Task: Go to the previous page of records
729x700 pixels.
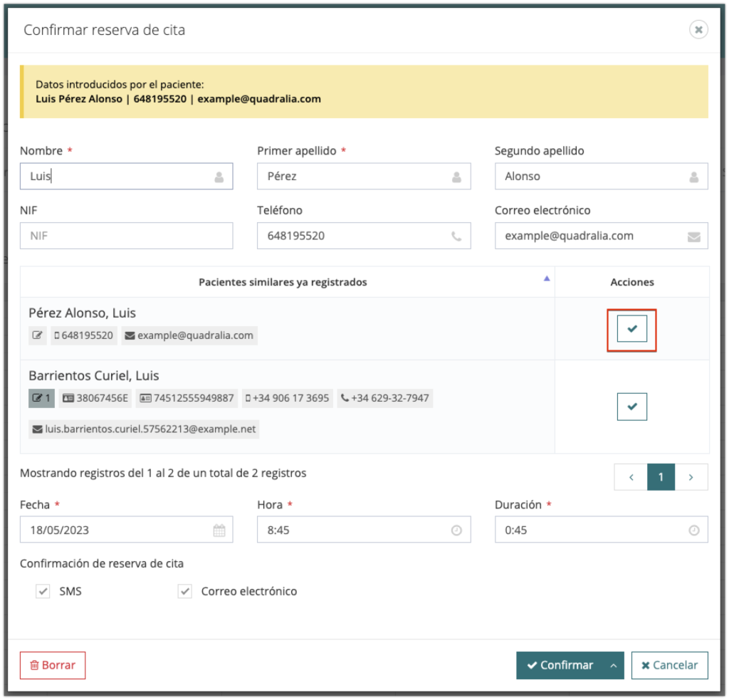Action: pyautogui.click(x=631, y=477)
